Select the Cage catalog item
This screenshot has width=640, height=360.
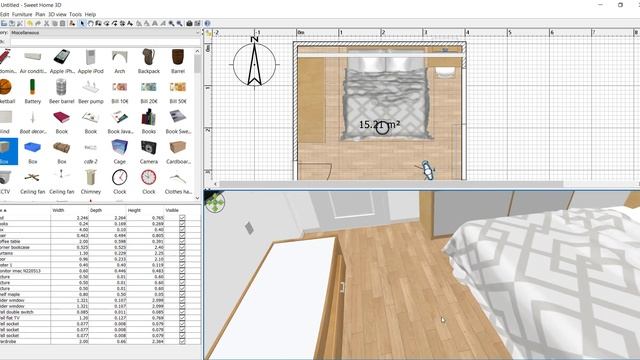pyautogui.click(x=120, y=152)
